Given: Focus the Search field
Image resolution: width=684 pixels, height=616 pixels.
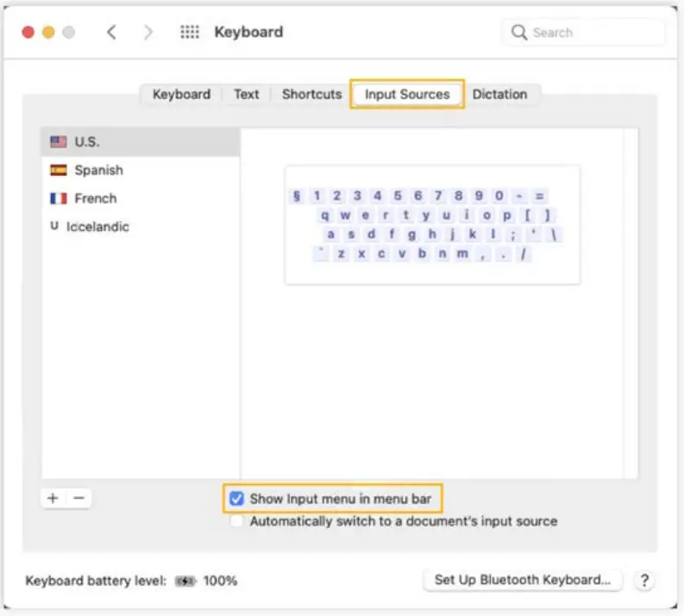Looking at the screenshot, I should point(584,32).
